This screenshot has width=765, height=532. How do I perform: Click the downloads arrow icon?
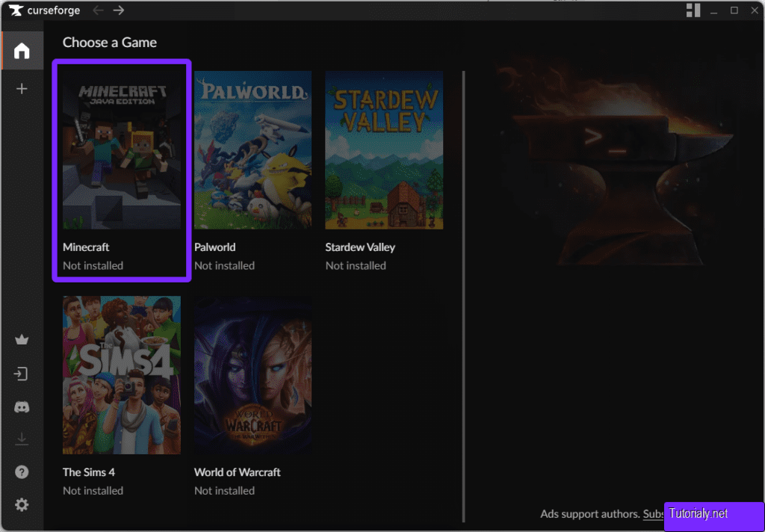[22, 439]
